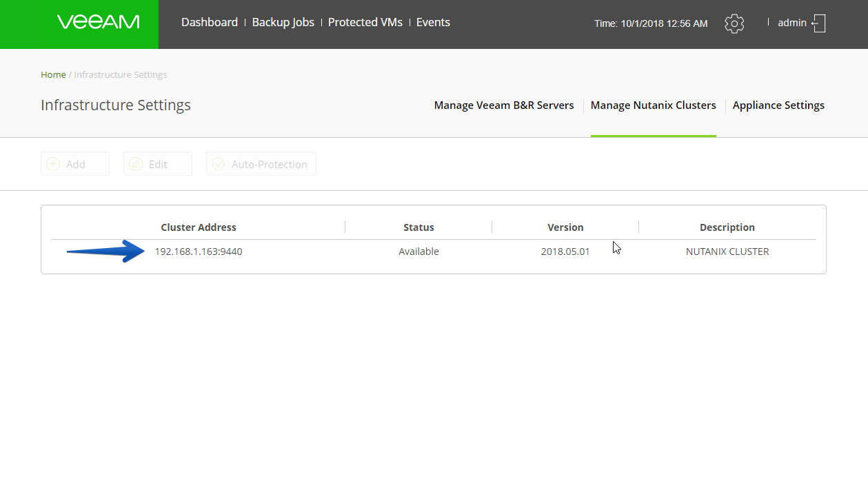Click the admin user label

click(792, 23)
